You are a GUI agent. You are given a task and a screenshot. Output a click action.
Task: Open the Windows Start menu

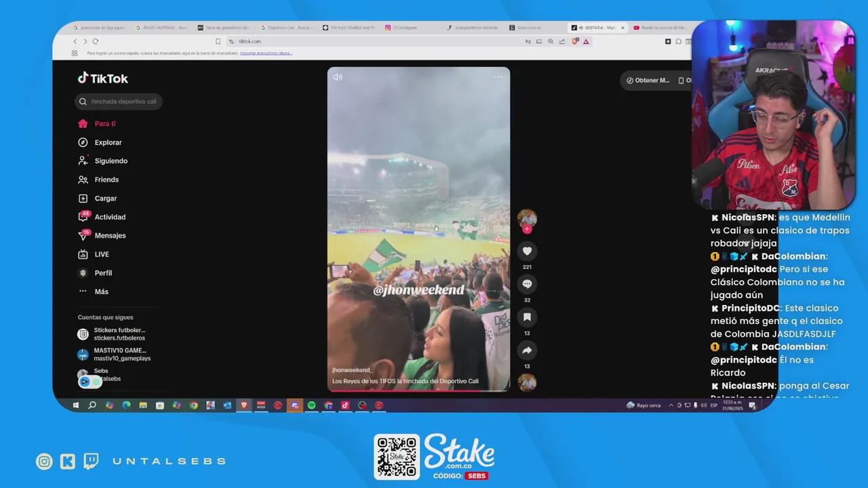click(x=75, y=405)
